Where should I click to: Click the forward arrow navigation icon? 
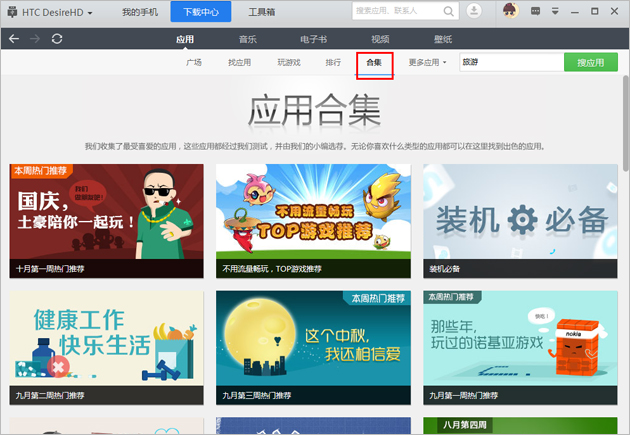pos(35,39)
